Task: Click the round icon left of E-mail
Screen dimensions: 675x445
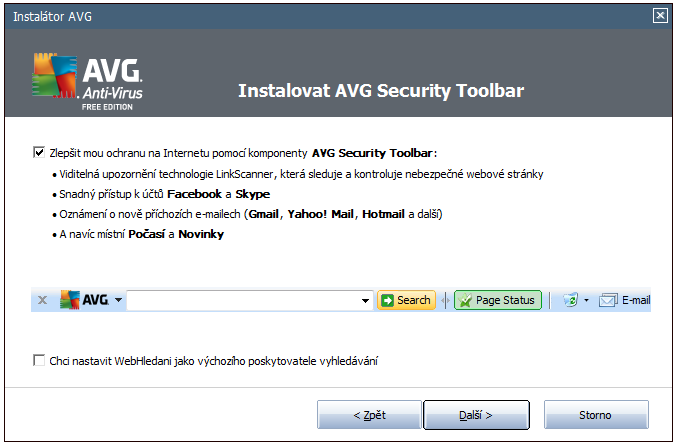Action: coord(570,300)
